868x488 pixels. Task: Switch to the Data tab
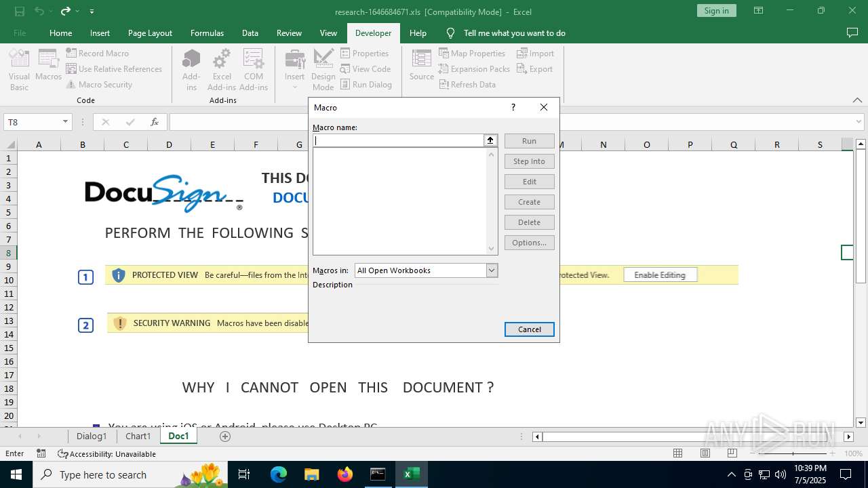(250, 33)
